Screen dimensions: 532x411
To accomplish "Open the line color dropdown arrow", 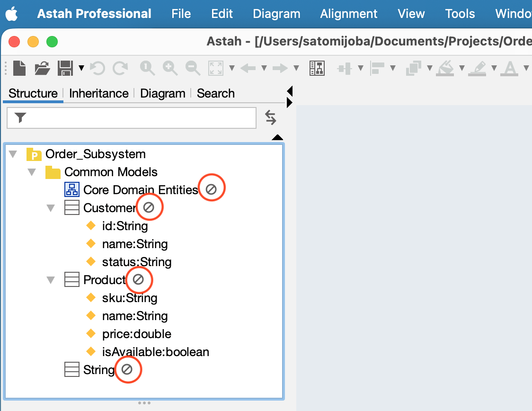I will [494, 68].
